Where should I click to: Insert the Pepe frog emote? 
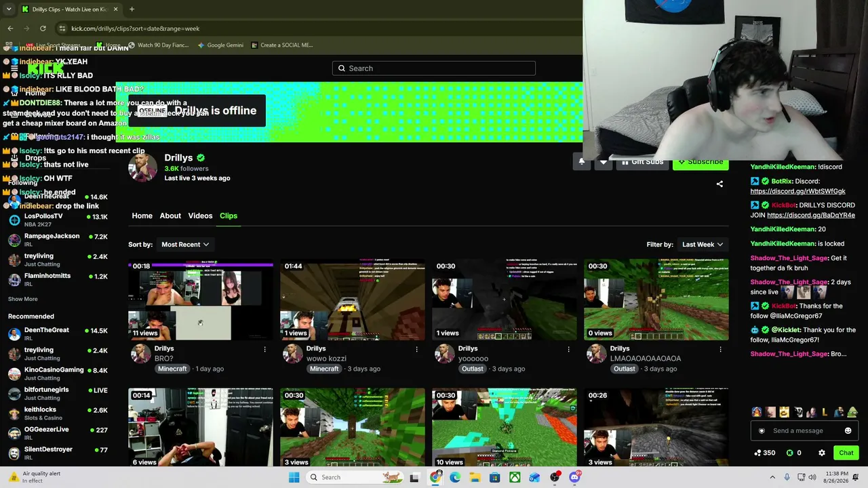[852, 412]
